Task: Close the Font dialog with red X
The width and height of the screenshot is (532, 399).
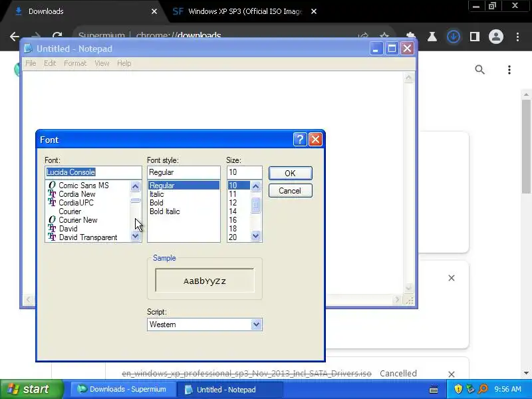Action: [x=315, y=140]
